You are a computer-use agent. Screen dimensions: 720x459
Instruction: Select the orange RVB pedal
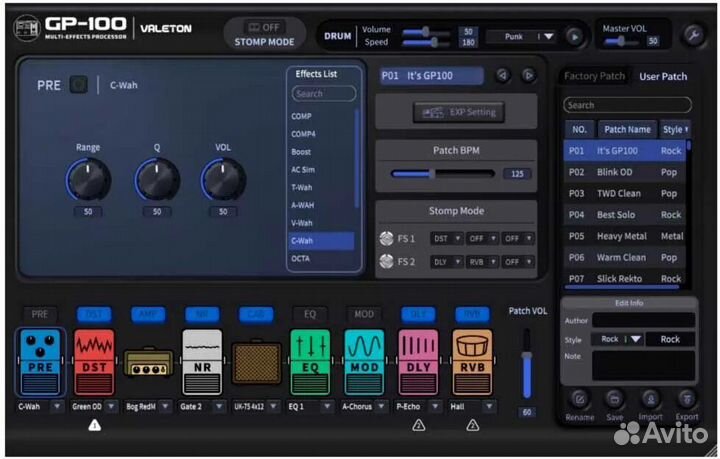pyautogui.click(x=472, y=362)
